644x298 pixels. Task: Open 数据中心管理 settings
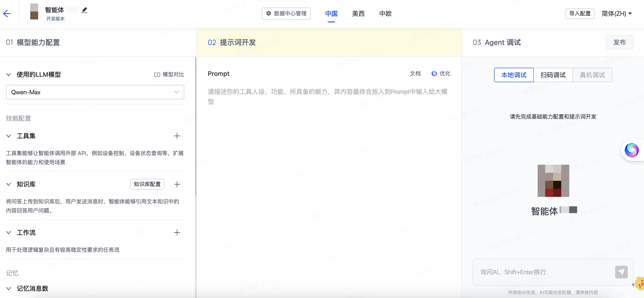tap(286, 14)
